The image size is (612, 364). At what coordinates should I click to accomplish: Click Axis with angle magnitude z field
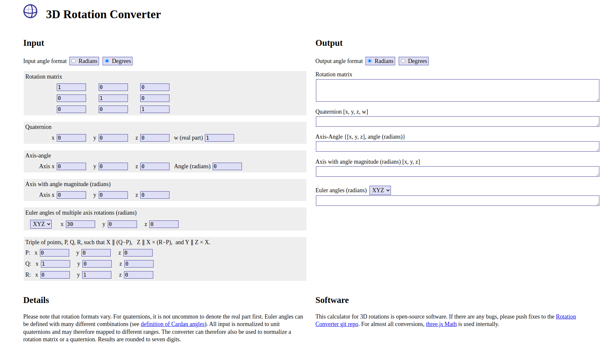point(155,195)
